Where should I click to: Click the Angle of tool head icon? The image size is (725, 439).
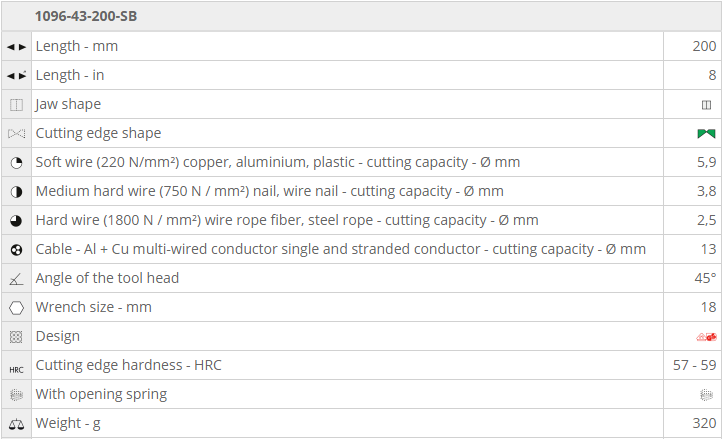[x=16, y=279]
